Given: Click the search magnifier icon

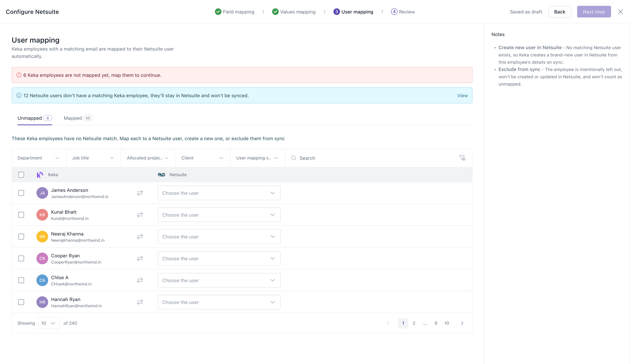Looking at the screenshot, I should [x=294, y=158].
